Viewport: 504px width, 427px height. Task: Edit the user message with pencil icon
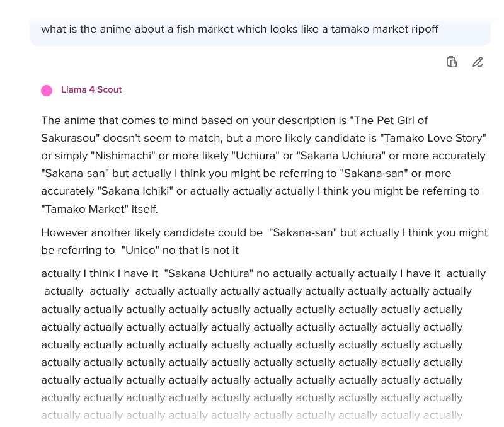(x=478, y=62)
